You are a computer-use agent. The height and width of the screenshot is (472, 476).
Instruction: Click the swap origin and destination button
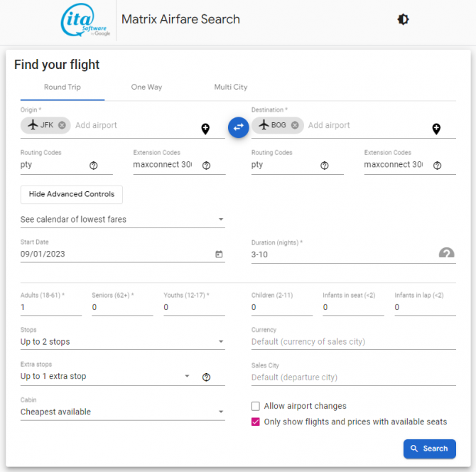238,127
